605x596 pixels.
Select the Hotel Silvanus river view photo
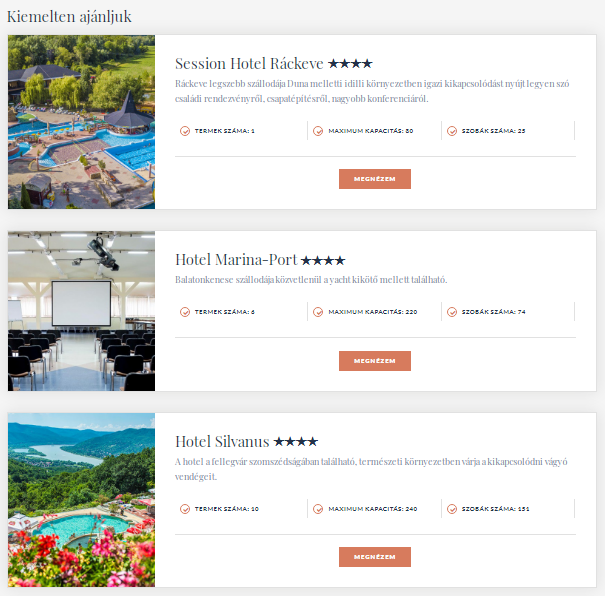click(x=81, y=500)
